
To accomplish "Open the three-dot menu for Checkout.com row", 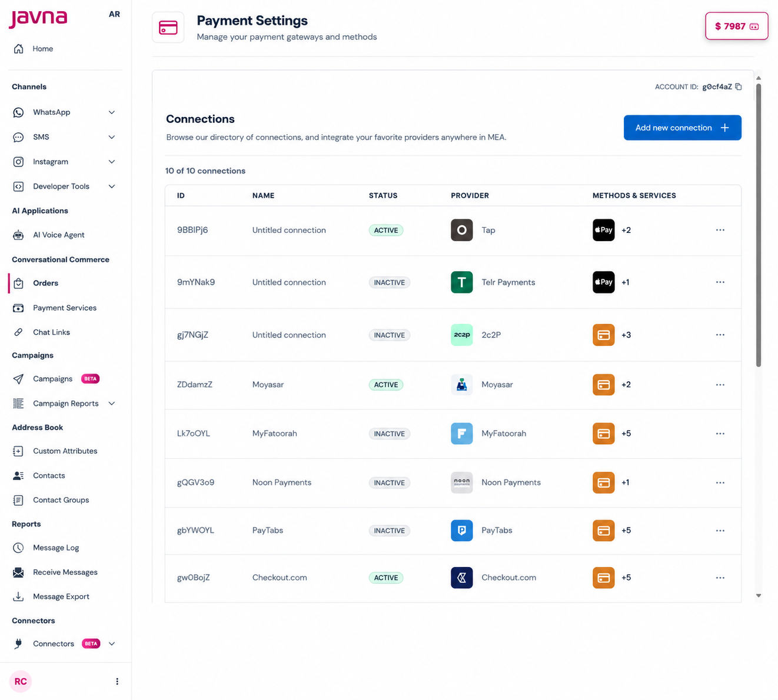I will [x=720, y=578].
